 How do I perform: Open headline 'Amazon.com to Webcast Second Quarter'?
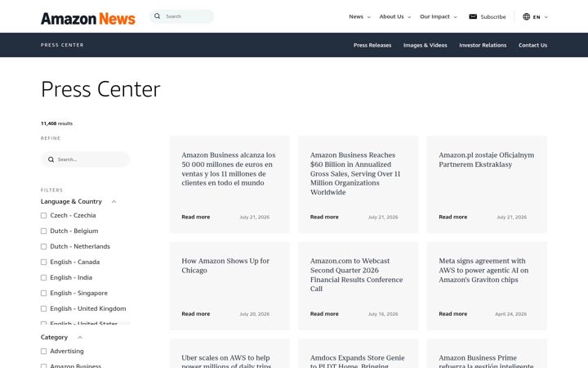tap(356, 275)
